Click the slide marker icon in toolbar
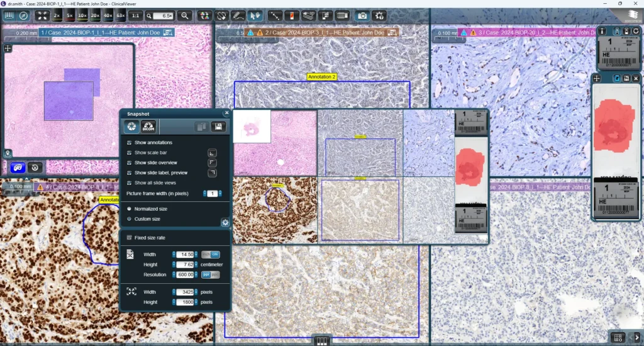This screenshot has height=346, width=644. click(x=291, y=16)
